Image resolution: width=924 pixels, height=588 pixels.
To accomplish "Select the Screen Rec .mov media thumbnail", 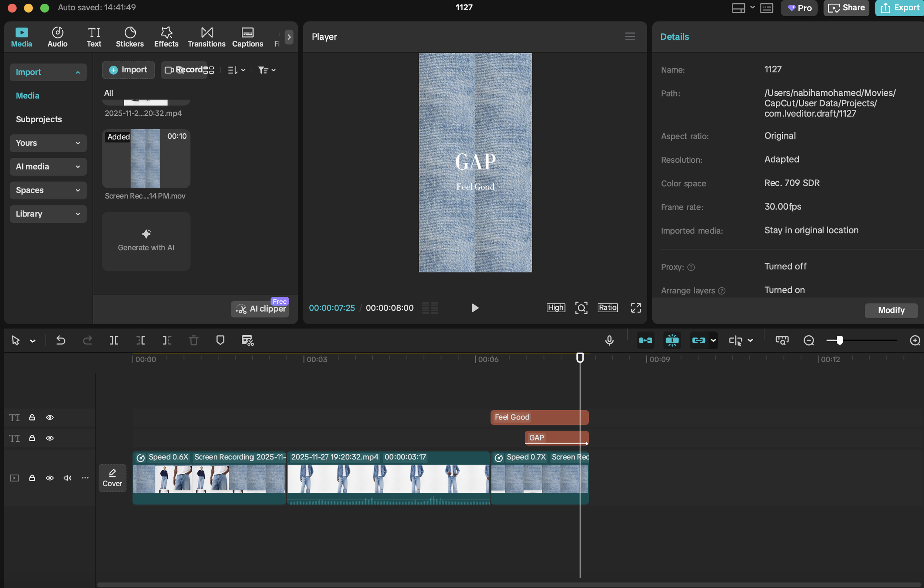I will (146, 159).
